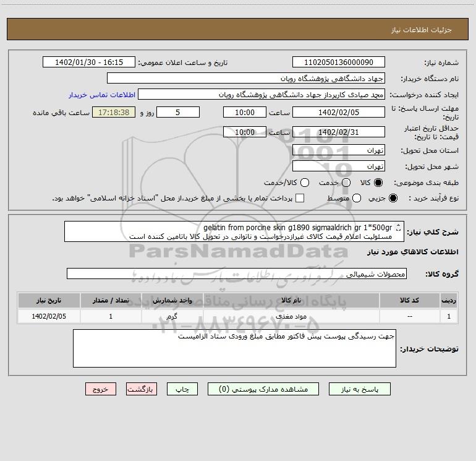The height and width of the screenshot is (461, 476).
Task: Click the تعداد / مقدار column header
Action: (x=111, y=300)
